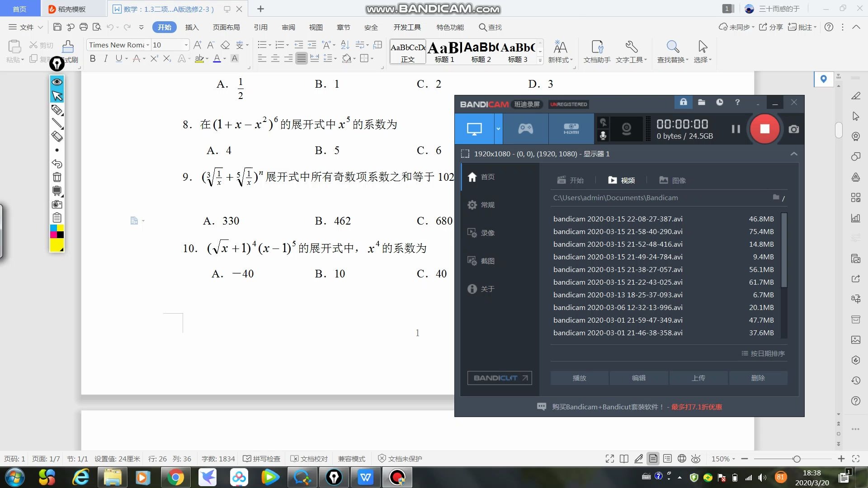This screenshot has height=488, width=868.
Task: Open 章节 ribbon menu
Action: [344, 27]
